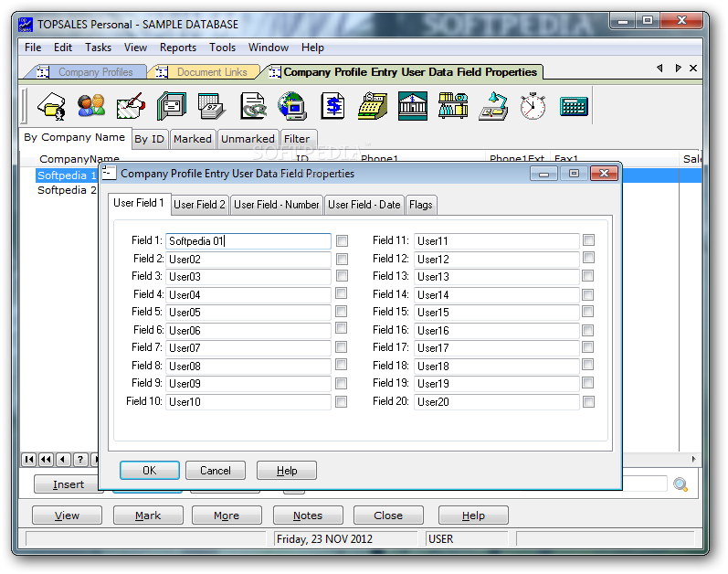Select the Unmarked list tab

click(x=248, y=139)
